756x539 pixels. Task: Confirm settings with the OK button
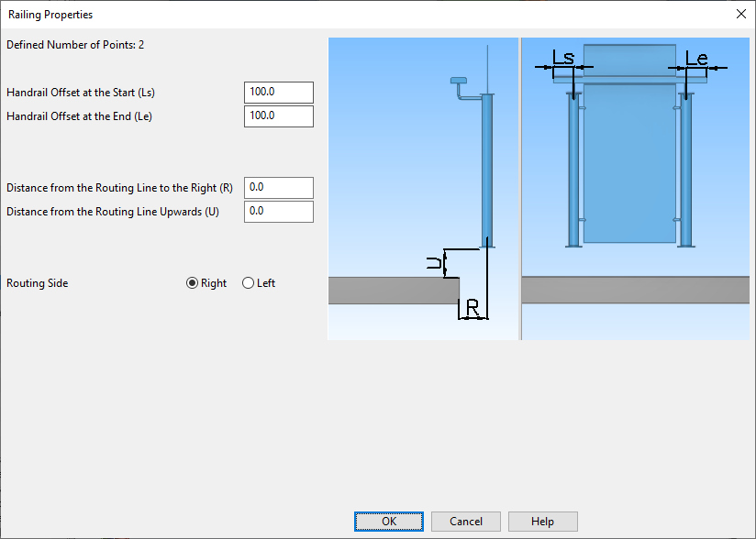point(389,522)
